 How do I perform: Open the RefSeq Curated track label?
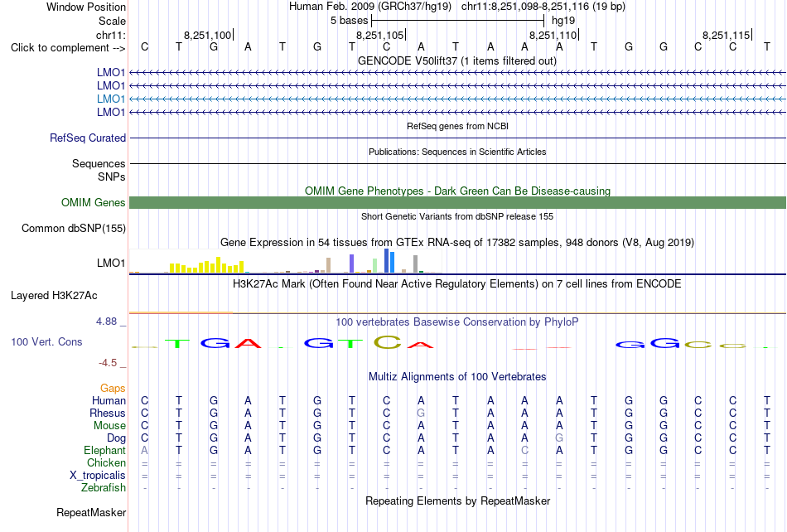[87, 138]
